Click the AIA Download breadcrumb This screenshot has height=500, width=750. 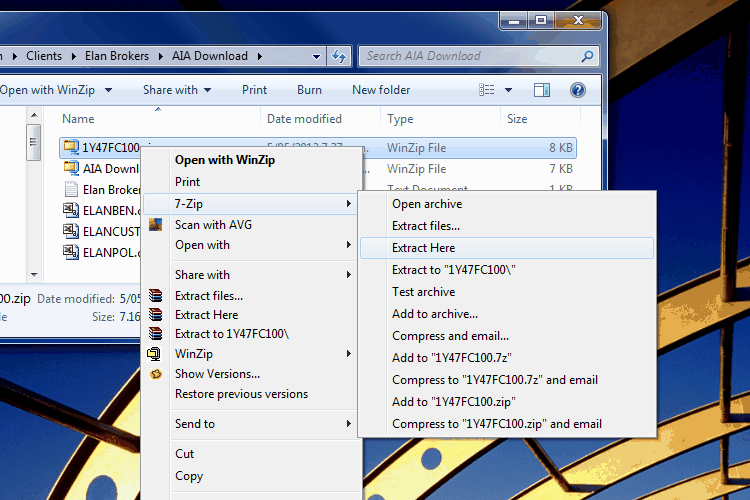pyautogui.click(x=210, y=56)
